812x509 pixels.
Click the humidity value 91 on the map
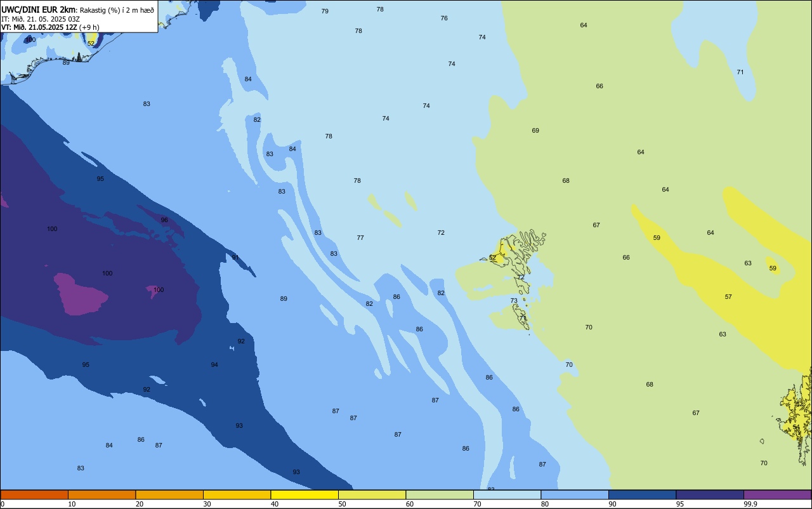coord(235,258)
